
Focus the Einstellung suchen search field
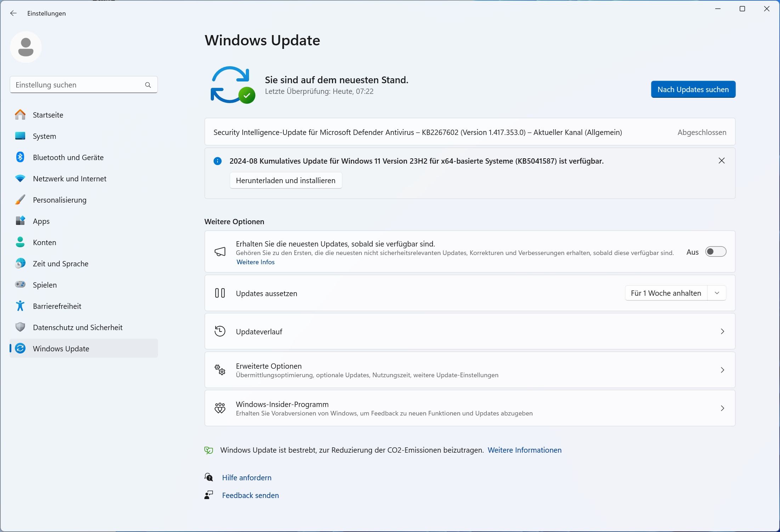[x=84, y=85]
